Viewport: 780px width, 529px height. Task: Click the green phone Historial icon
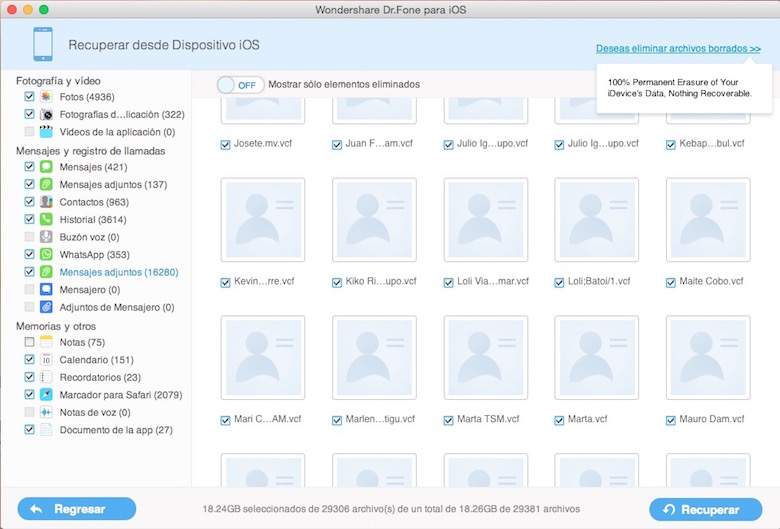[46, 219]
